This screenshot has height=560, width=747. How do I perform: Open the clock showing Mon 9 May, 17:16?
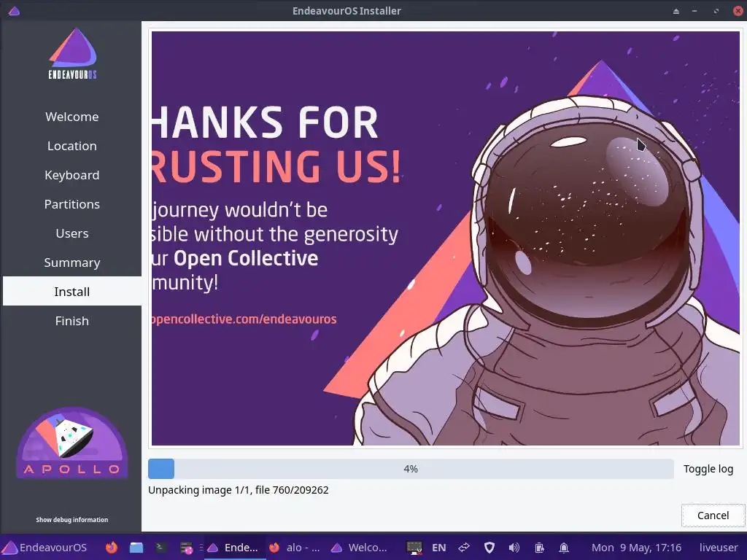(x=636, y=548)
